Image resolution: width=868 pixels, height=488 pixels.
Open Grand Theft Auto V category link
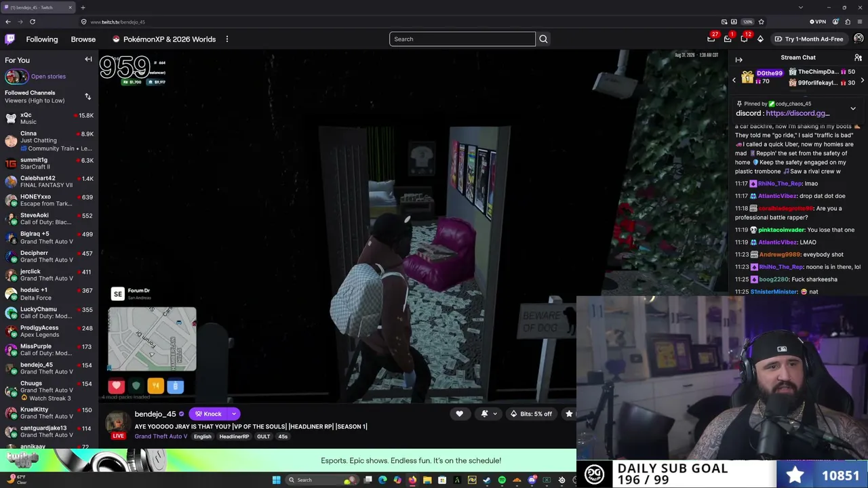[x=161, y=436]
